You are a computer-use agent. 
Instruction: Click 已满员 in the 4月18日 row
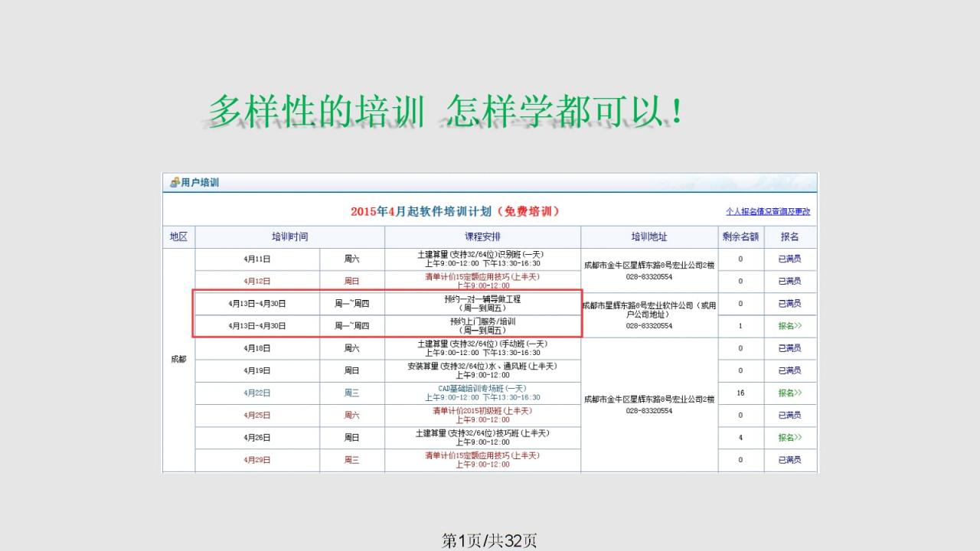click(790, 347)
